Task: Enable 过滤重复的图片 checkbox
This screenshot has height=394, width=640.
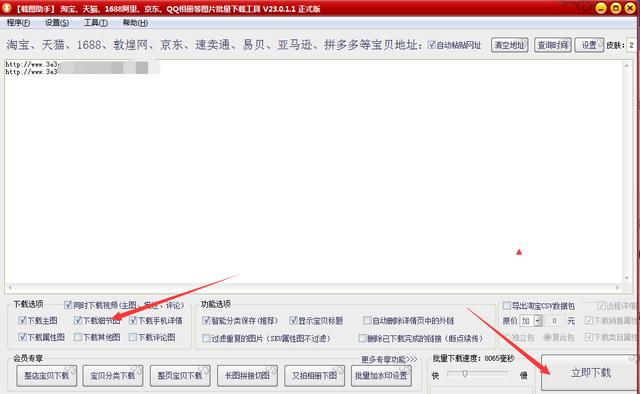Action: coord(206,338)
